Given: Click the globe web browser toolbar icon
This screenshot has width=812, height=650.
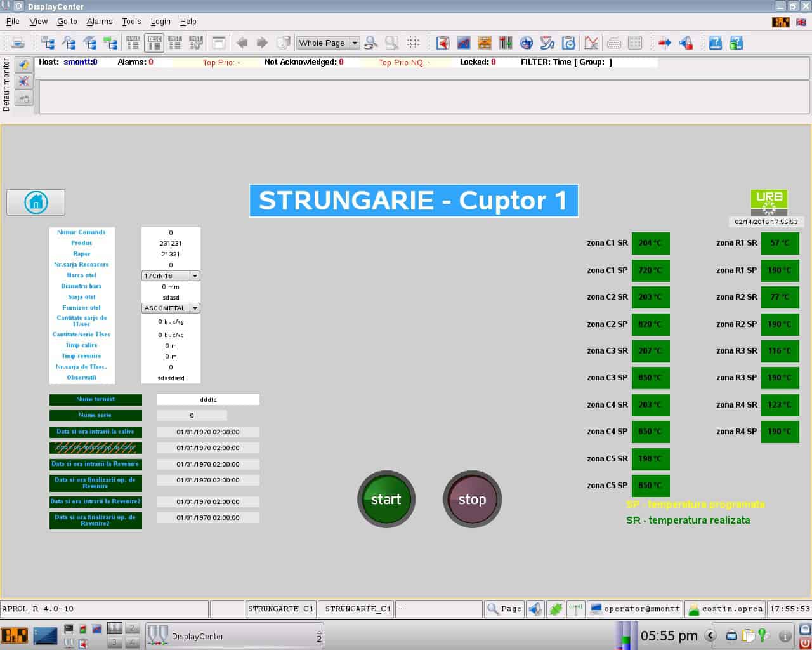Looking at the screenshot, I should tap(526, 43).
